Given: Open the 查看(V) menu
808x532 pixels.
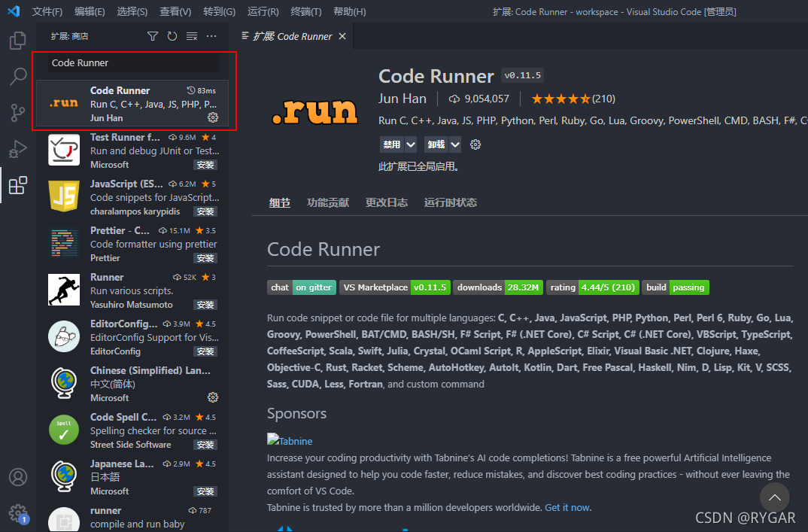Looking at the screenshot, I should [175, 11].
